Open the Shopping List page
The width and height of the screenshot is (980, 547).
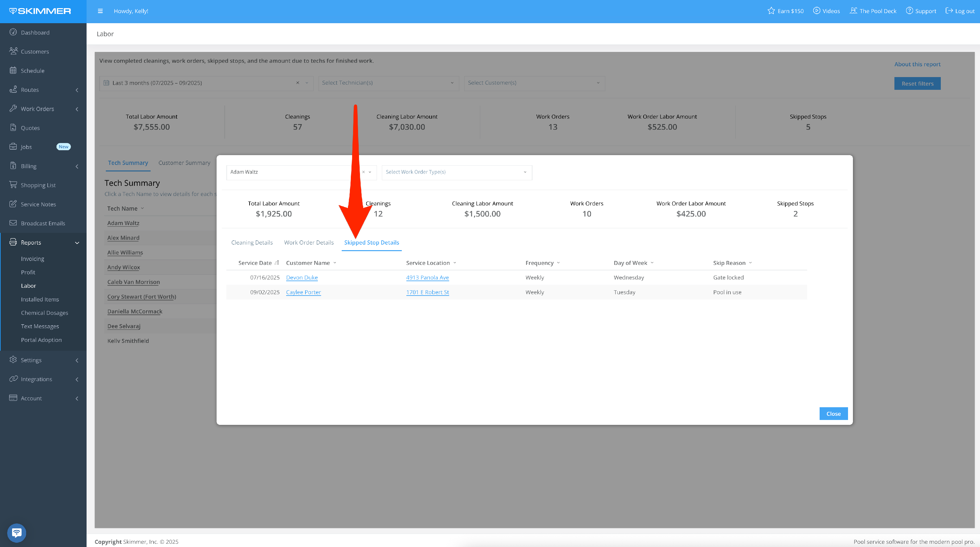38,185
